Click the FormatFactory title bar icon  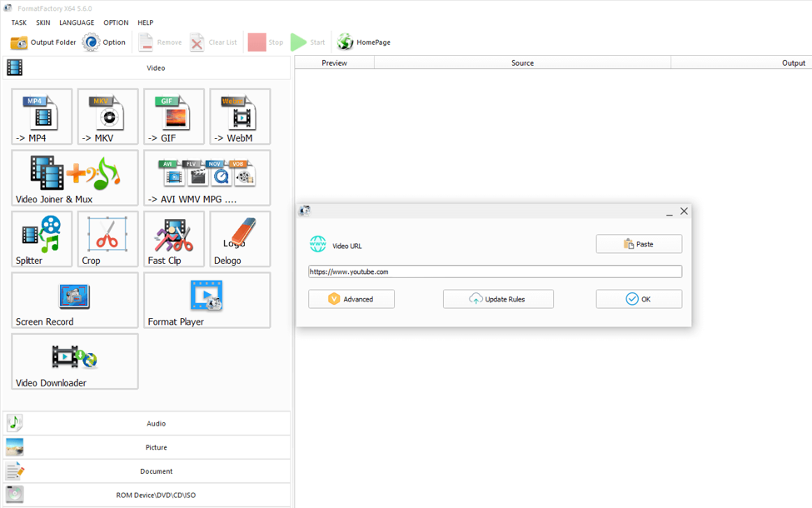tap(7, 8)
